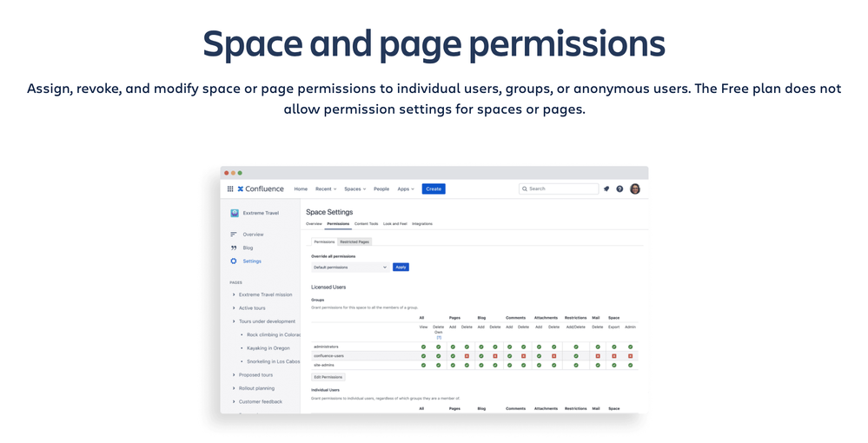
Task: Click confluence-users Pages Add checkmark
Action: [453, 355]
